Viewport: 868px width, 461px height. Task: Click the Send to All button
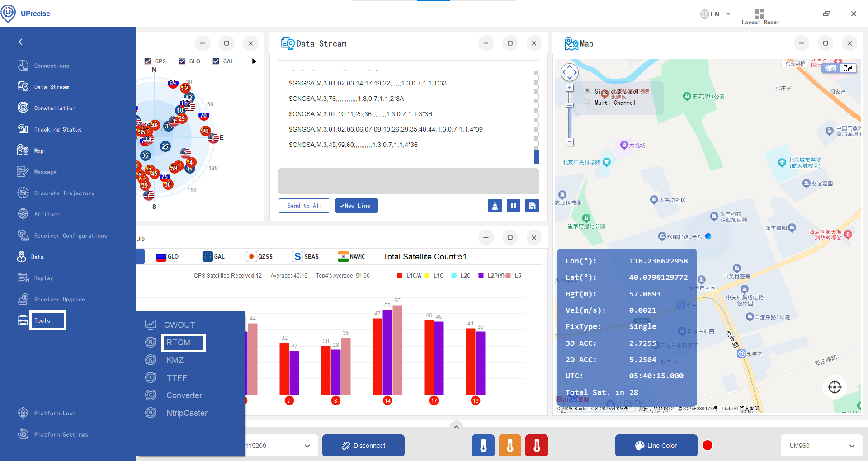pyautogui.click(x=304, y=206)
